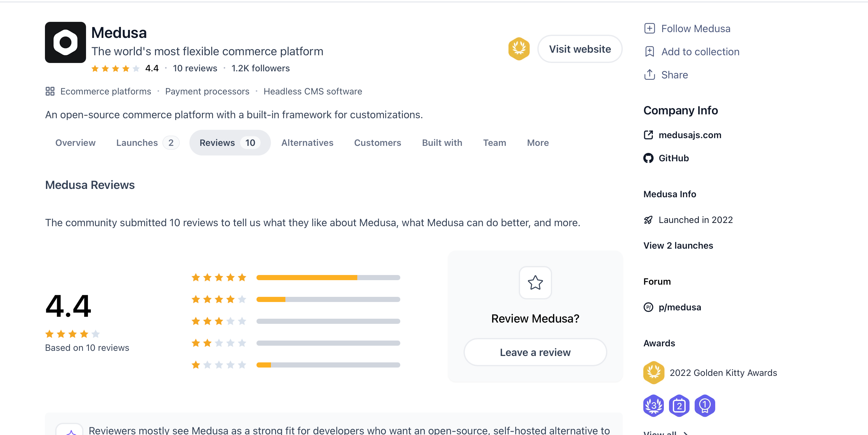The height and width of the screenshot is (435, 868).
Task: Click the Follow Medusa plus icon
Action: tap(649, 29)
